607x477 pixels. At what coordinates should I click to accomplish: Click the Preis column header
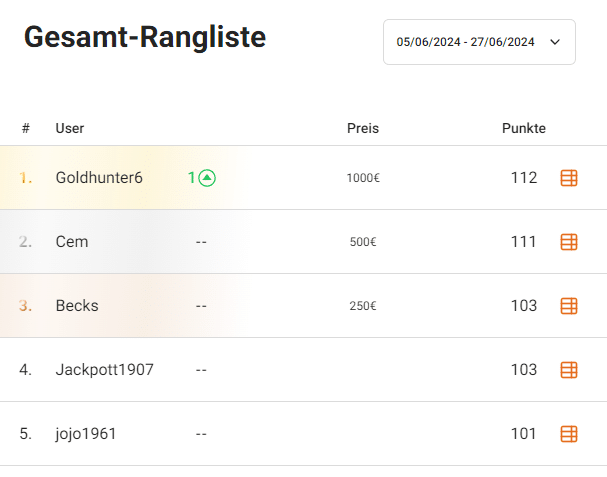(x=363, y=128)
